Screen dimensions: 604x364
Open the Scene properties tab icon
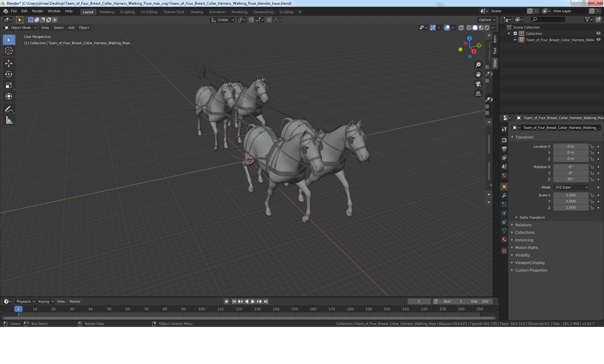pos(504,167)
